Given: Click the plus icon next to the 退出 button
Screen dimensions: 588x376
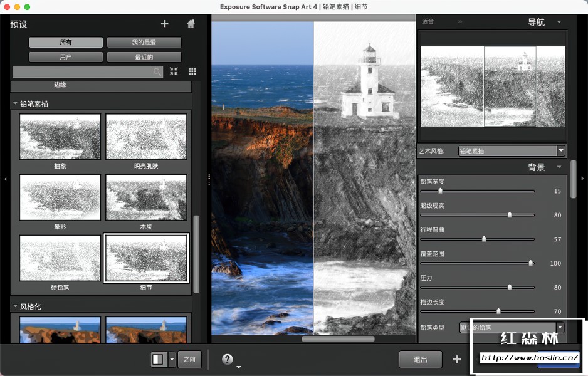Looking at the screenshot, I should tap(456, 359).
